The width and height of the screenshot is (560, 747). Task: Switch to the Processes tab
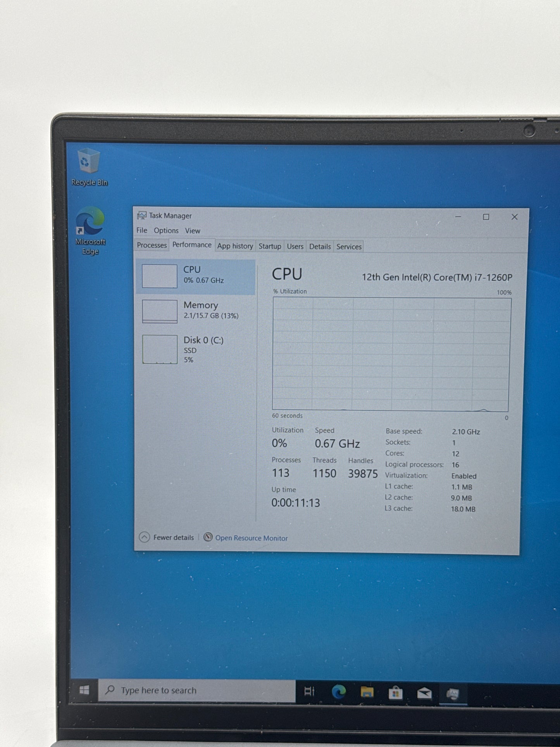(152, 245)
